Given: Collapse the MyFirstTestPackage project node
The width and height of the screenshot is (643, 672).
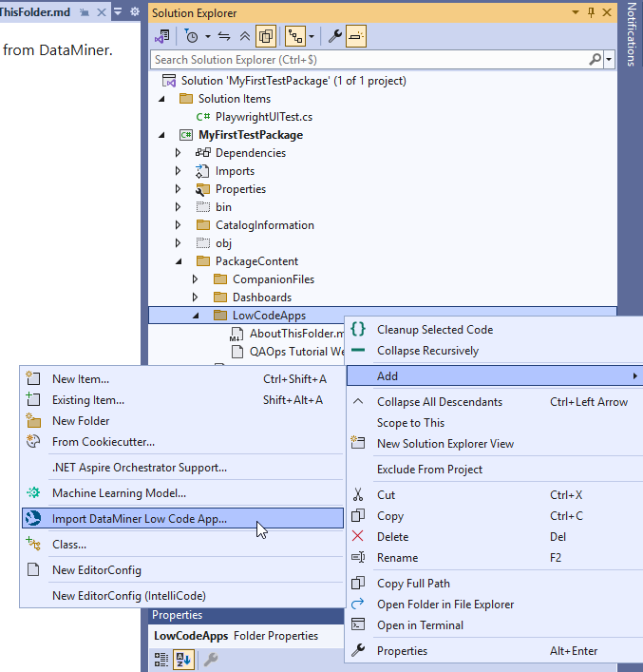Looking at the screenshot, I should (x=161, y=135).
